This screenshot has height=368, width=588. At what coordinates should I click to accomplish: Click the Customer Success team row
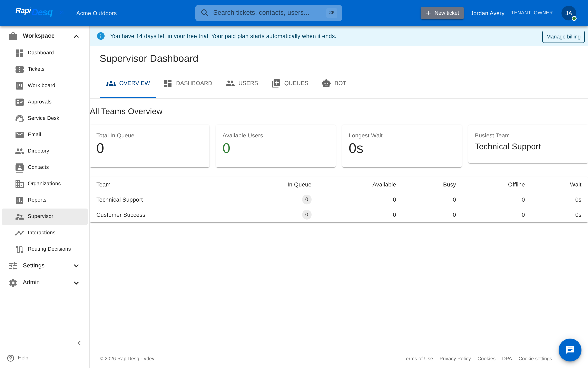pyautogui.click(x=339, y=215)
